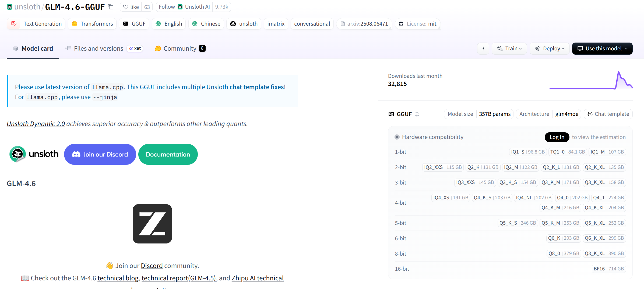Select the IQ1_M 107 GB quant
644x289 pixels.
pyautogui.click(x=607, y=152)
